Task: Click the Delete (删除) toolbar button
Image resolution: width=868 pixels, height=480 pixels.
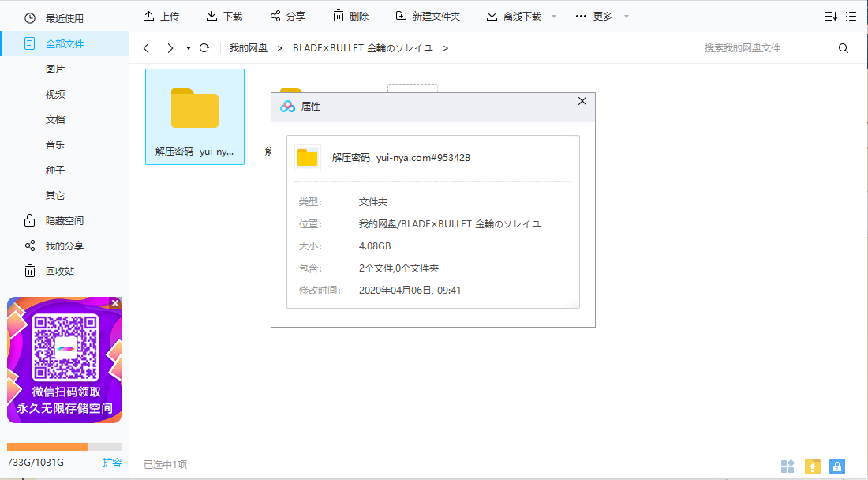Action: pyautogui.click(x=350, y=16)
